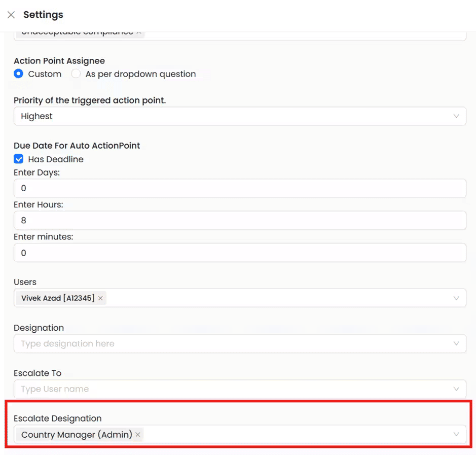Image resolution: width=476 pixels, height=455 pixels.
Task: Expand the Escalate To dropdown chevron
Action: pos(456,389)
